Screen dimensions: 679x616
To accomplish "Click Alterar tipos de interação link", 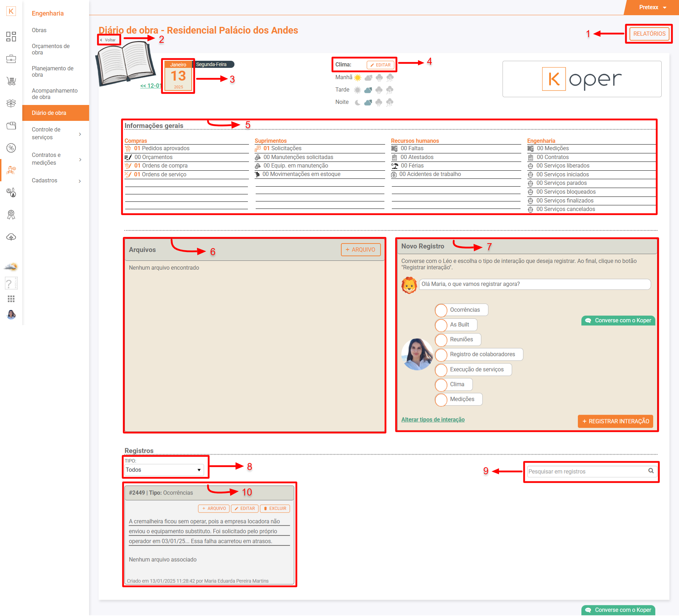I will (433, 420).
